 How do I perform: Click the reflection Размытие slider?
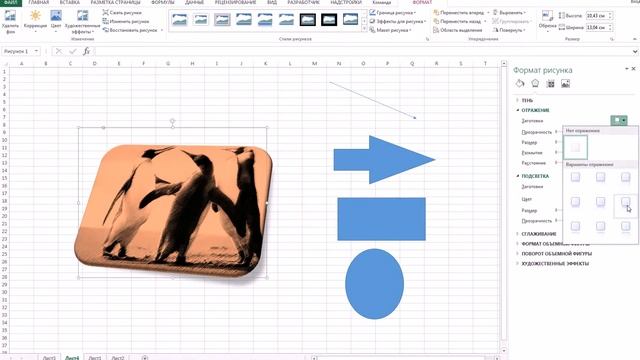558,152
